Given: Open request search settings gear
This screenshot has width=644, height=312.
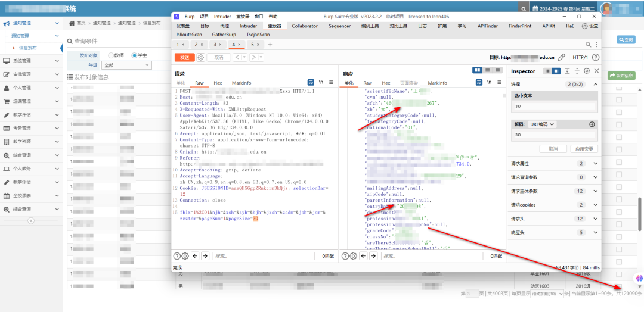Looking at the screenshot, I should pyautogui.click(x=185, y=256).
